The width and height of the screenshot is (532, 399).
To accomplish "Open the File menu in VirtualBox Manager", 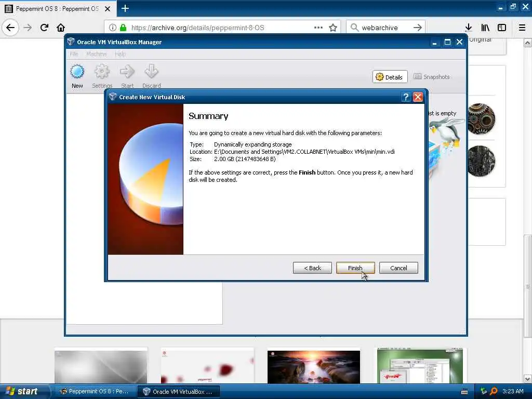I will (74, 54).
